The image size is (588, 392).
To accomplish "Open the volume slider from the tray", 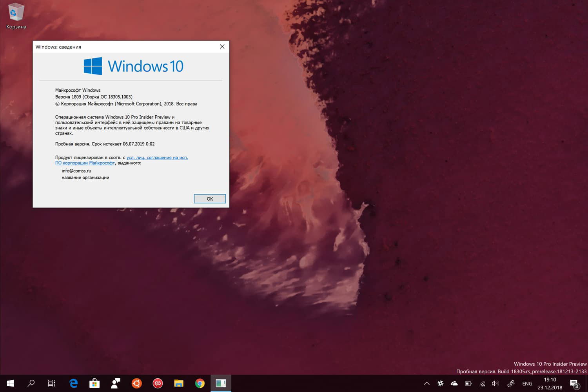I will click(x=495, y=384).
